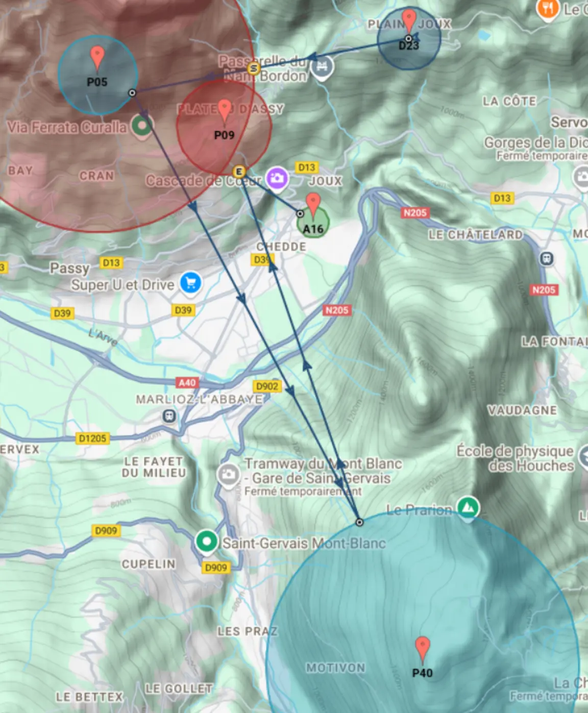Click the turnpoint dot on the P05 circle edge
588x713 pixels.
(132, 93)
